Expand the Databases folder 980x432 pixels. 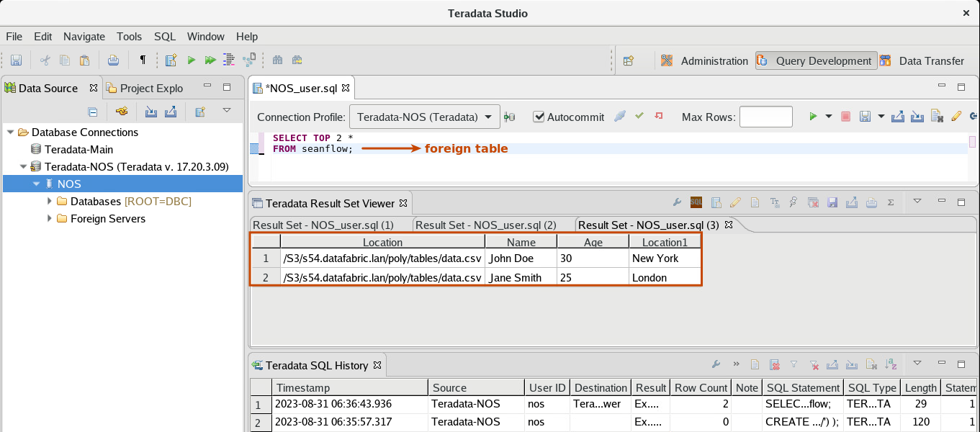click(50, 202)
